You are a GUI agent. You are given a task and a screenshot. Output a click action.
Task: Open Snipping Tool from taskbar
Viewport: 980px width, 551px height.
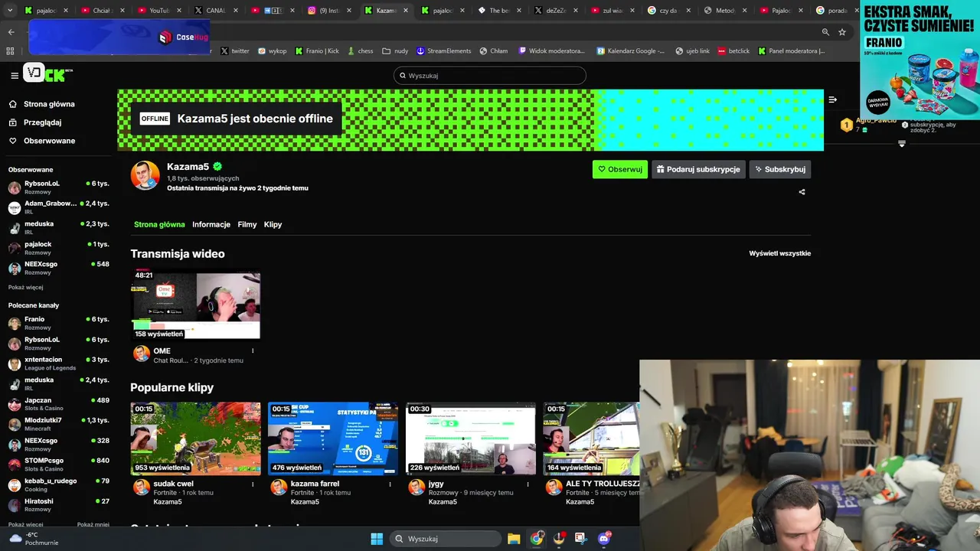pyautogui.click(x=581, y=539)
